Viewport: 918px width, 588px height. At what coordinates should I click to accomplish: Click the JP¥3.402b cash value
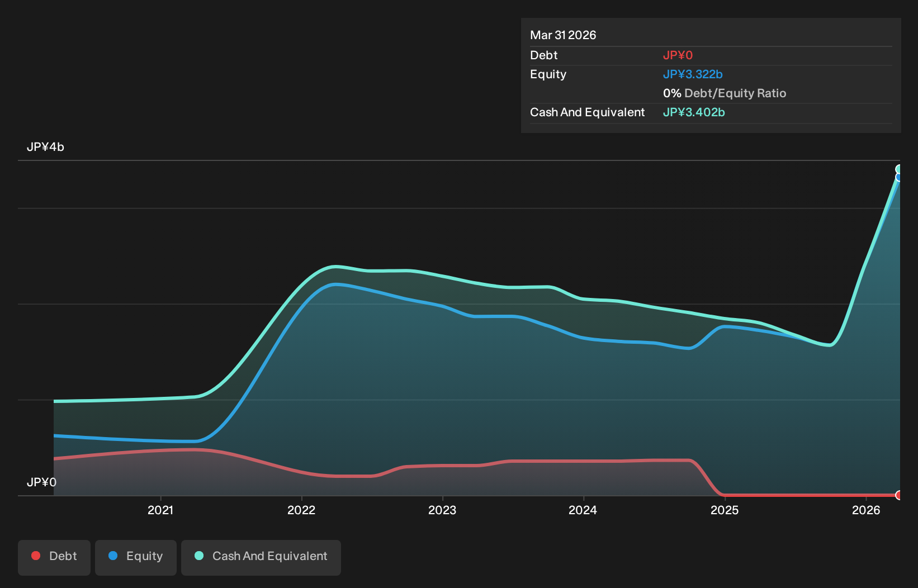coord(694,112)
